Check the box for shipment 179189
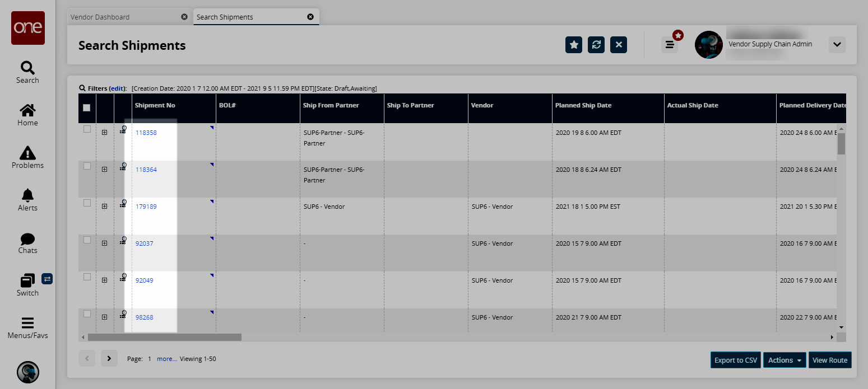This screenshot has height=389, width=868. [x=87, y=203]
